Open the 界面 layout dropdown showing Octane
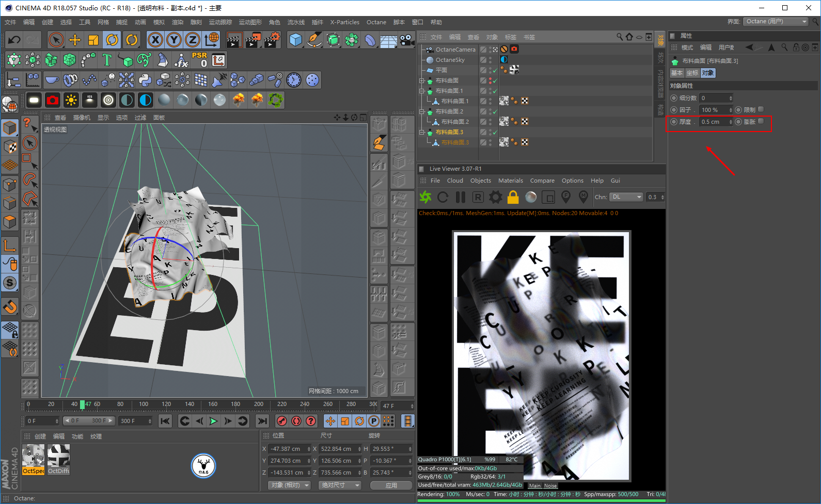This screenshot has width=821, height=504. [776, 22]
